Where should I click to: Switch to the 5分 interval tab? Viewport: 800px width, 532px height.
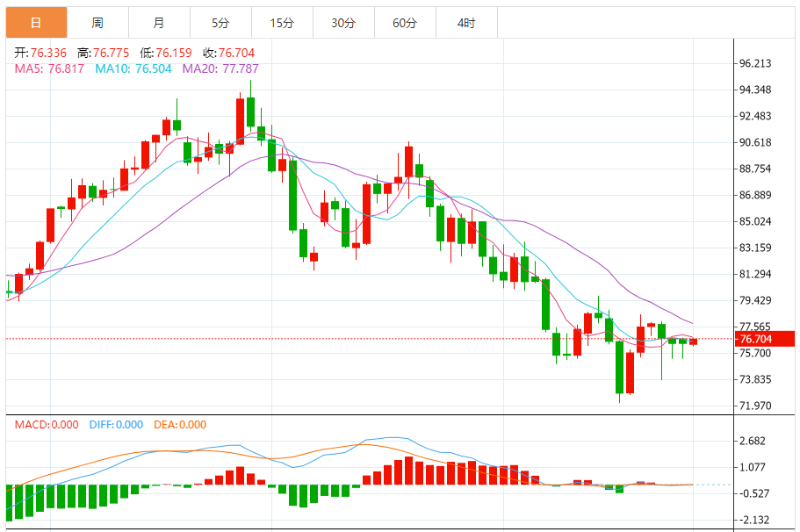[x=220, y=23]
